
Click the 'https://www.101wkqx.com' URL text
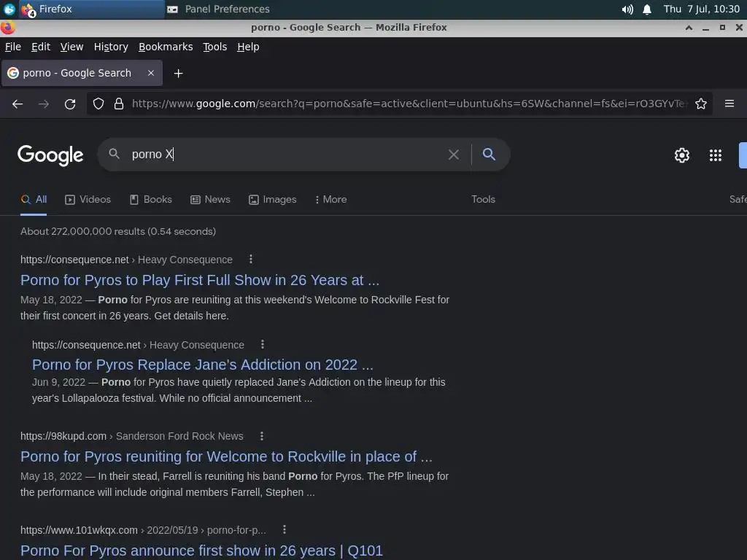coord(79,530)
